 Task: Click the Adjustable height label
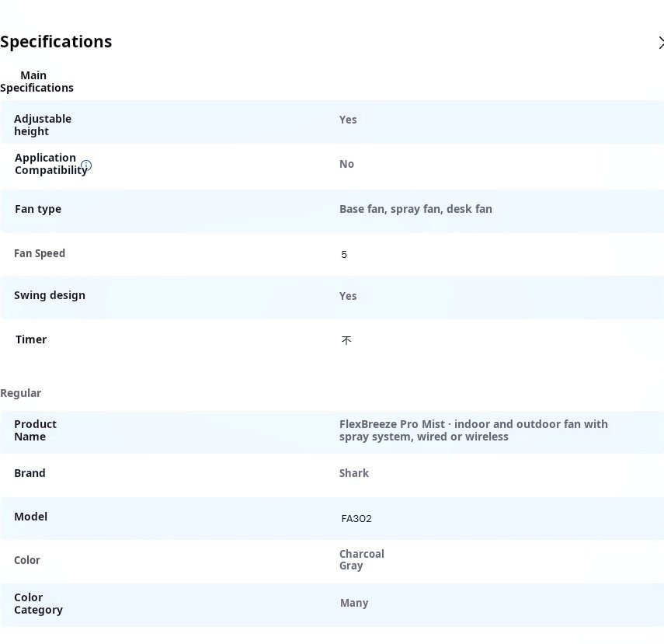[x=43, y=125]
